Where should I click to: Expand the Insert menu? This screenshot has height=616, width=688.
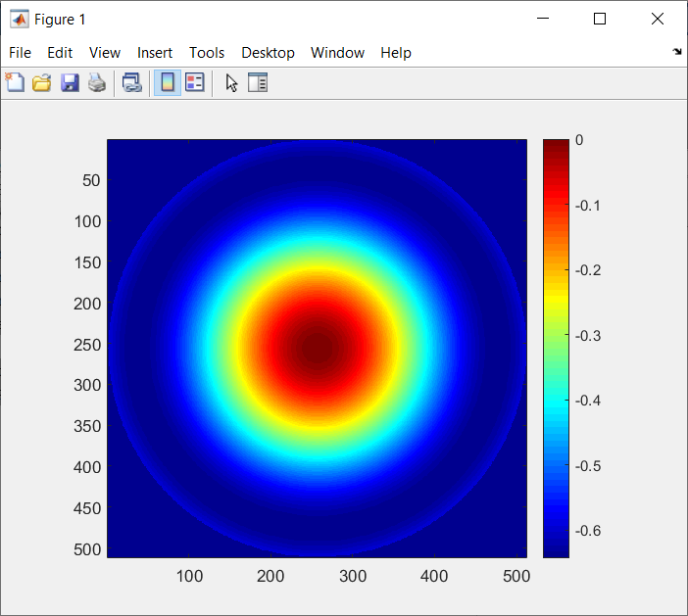click(x=155, y=53)
